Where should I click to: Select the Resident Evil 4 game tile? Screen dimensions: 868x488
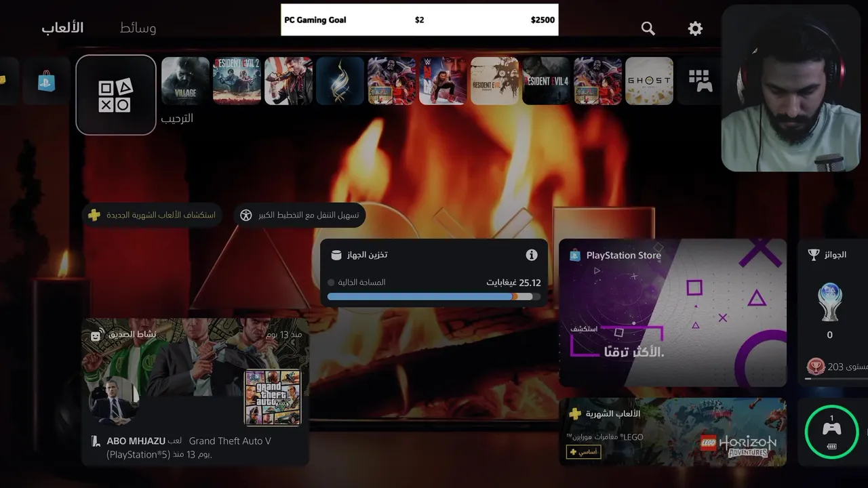pyautogui.click(x=546, y=81)
